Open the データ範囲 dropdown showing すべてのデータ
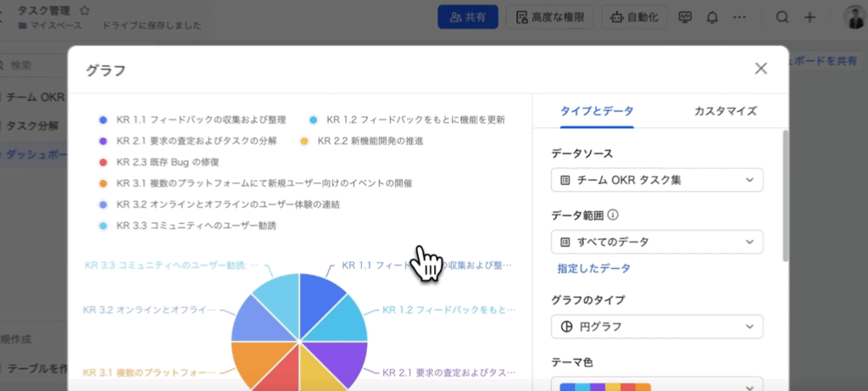Viewport: 868px width, 391px height. point(656,242)
